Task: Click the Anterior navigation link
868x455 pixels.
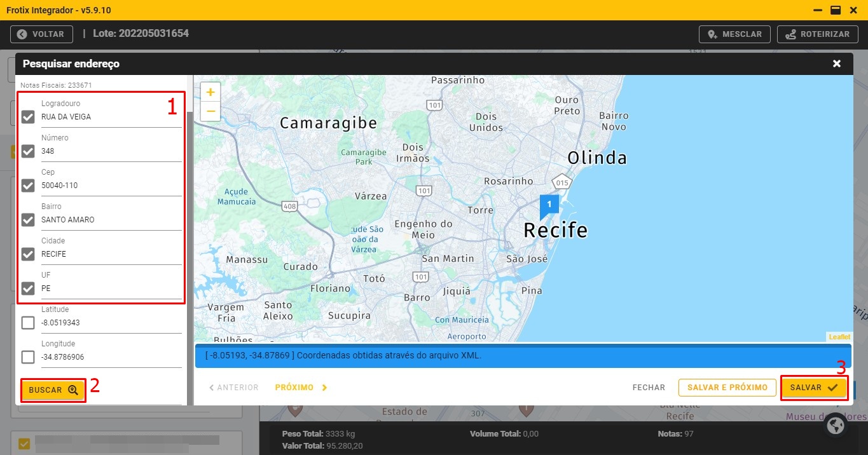Action: pyautogui.click(x=234, y=388)
